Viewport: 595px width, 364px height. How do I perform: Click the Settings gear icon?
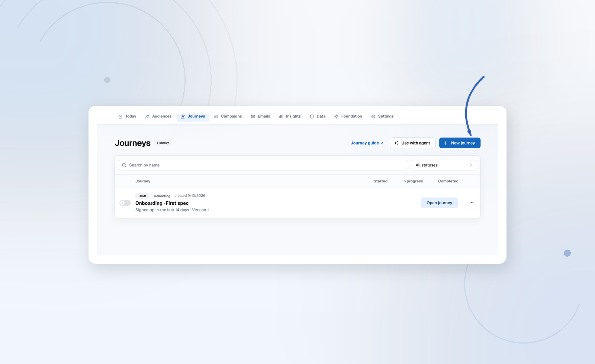(x=373, y=117)
